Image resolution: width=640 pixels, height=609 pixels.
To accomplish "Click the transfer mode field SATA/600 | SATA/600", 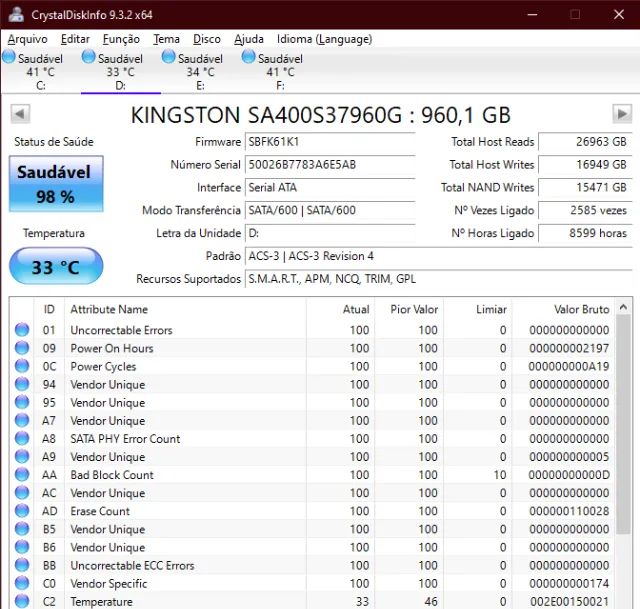I will click(330, 210).
